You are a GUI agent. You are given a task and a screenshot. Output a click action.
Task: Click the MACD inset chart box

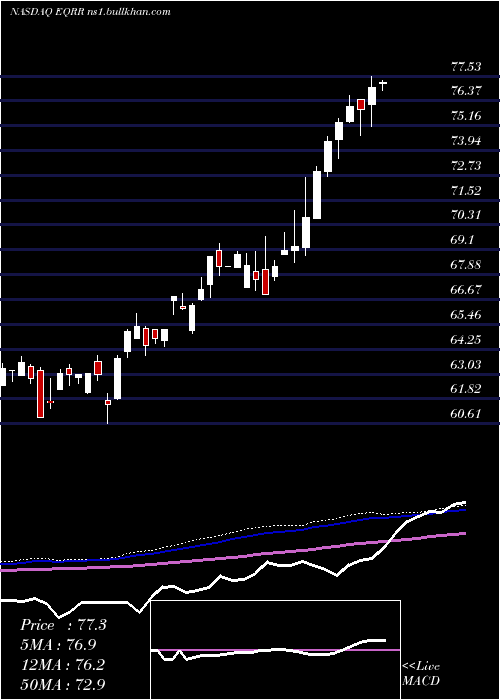275,650
